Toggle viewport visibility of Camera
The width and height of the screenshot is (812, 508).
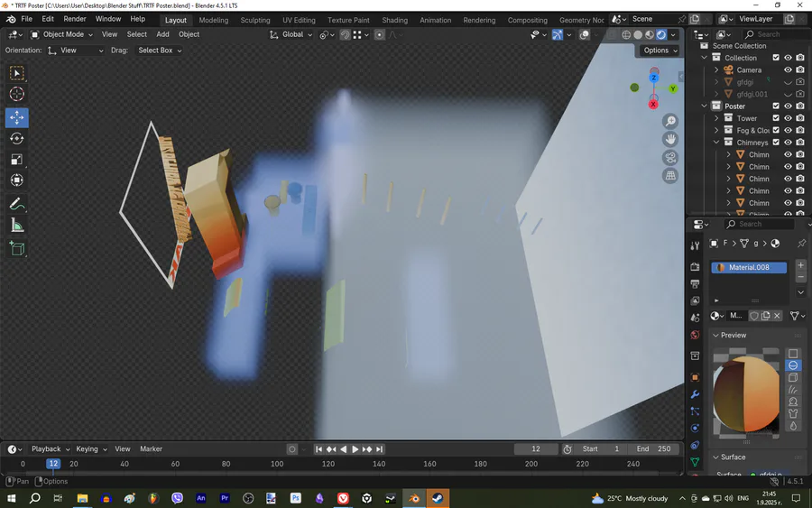coord(788,69)
